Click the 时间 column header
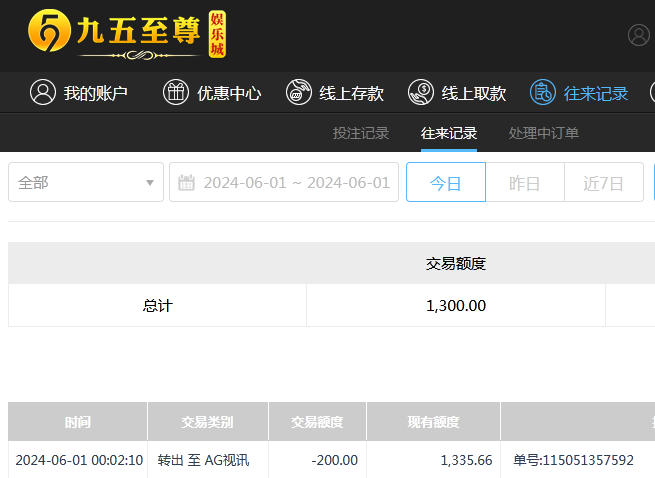 tap(78, 422)
